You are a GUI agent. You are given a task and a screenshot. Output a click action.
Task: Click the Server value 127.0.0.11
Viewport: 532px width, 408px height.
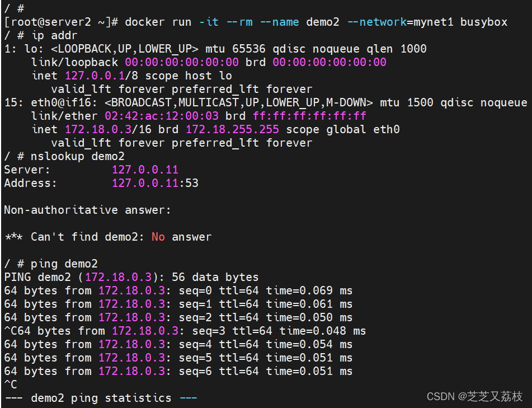tap(145, 170)
